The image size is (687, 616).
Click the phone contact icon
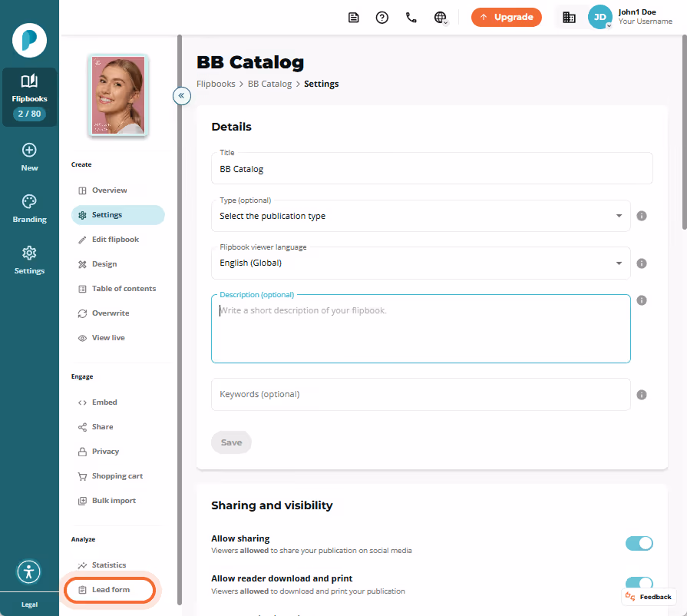[x=411, y=18]
